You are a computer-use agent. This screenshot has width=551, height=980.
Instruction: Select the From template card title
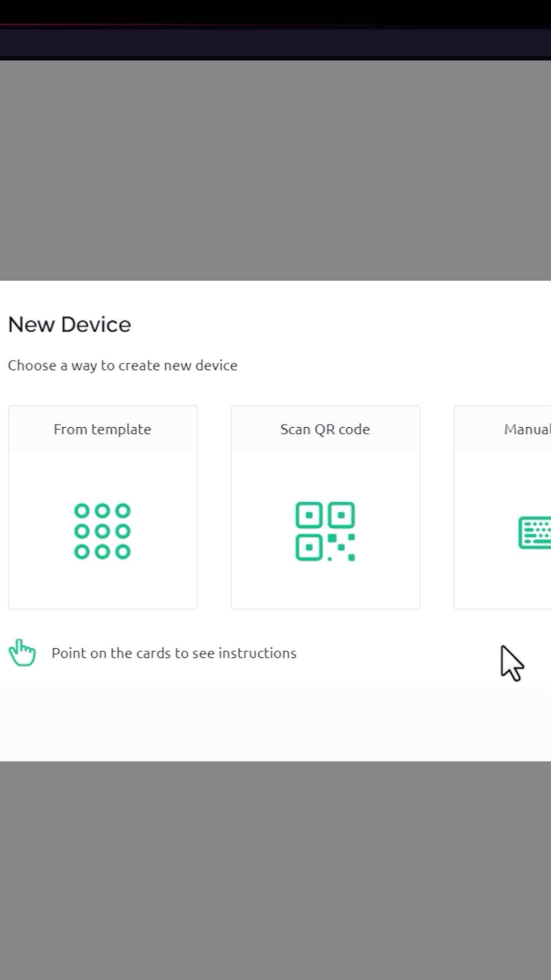[103, 429]
